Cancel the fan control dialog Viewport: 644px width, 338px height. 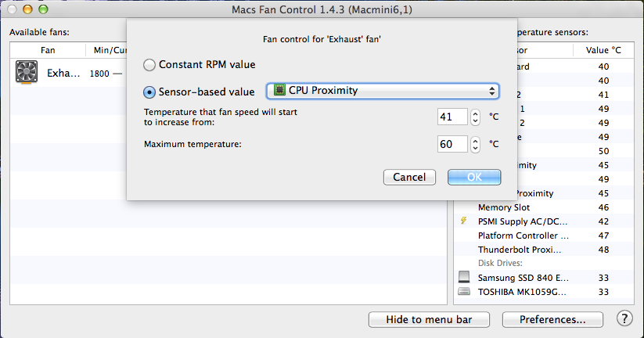point(409,177)
